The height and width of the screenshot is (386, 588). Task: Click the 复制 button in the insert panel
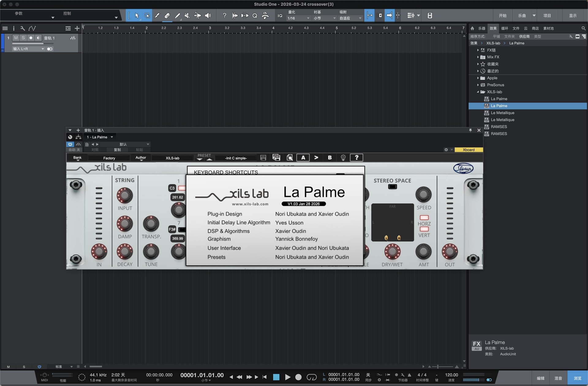pos(117,150)
